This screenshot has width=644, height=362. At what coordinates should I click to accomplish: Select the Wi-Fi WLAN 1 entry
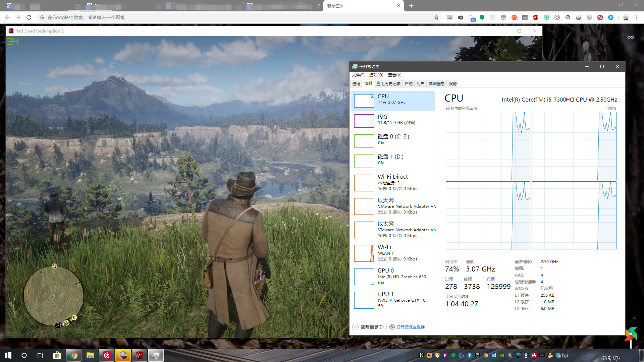tap(393, 253)
